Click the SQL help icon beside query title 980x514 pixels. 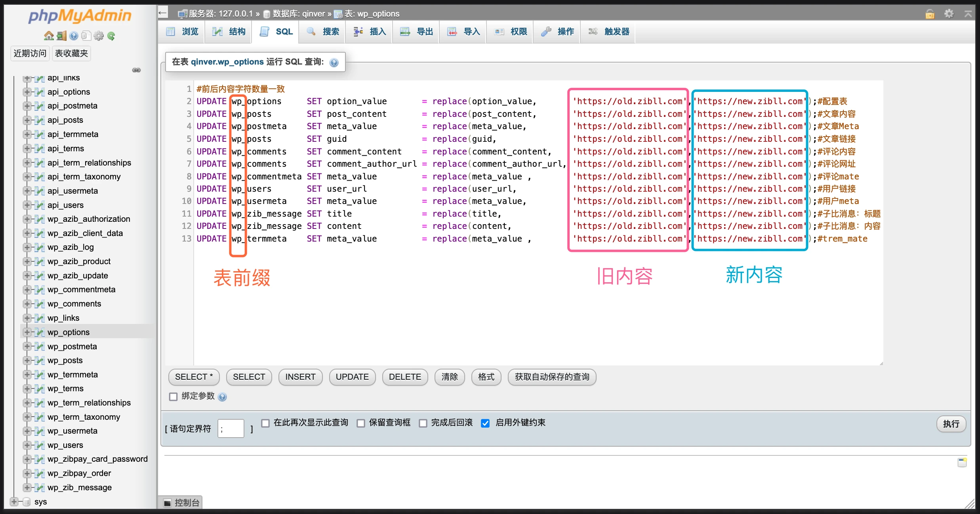(334, 63)
